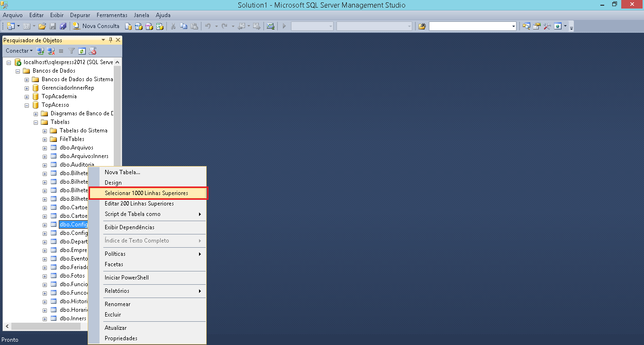This screenshot has width=644, height=345.
Task: Click the Toolbox hammer-wrench icon
Action: pos(547,26)
